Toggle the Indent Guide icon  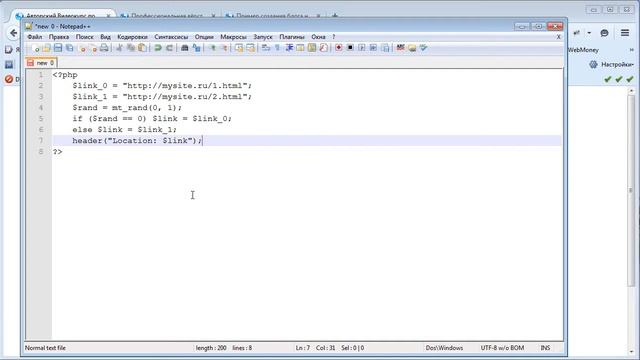[289, 48]
